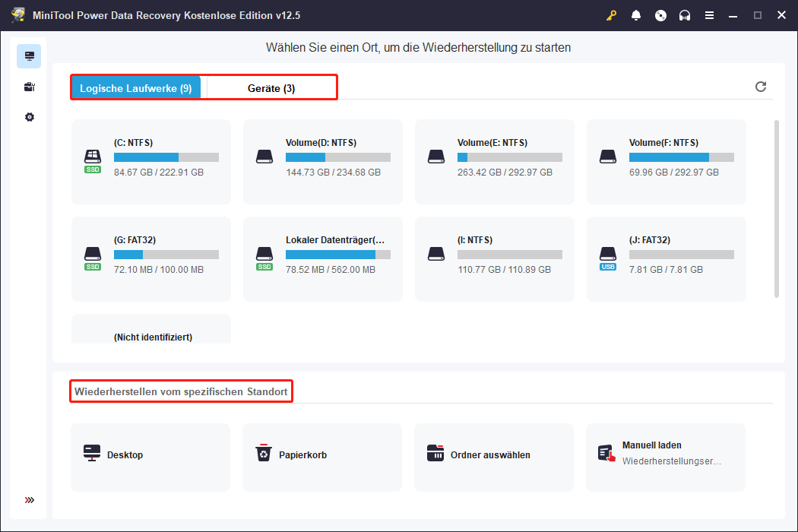This screenshot has width=798, height=532.
Task: Click the Desktop recovery icon
Action: tap(92, 453)
